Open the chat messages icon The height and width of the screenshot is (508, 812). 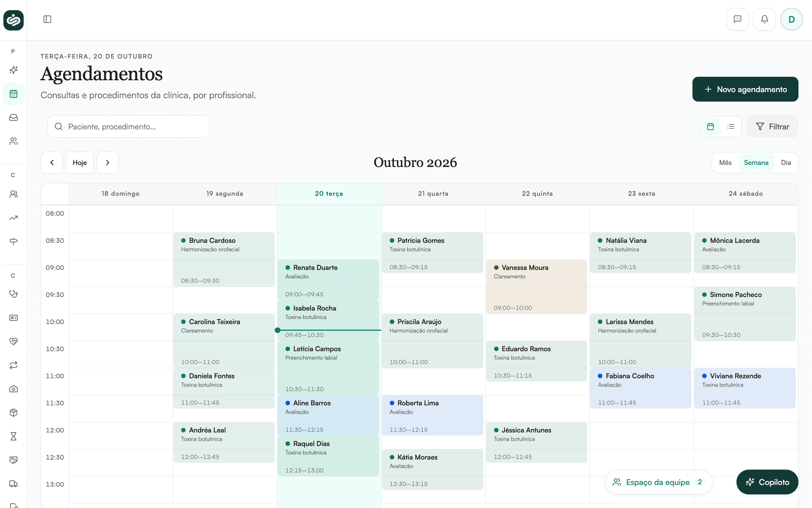[737, 19]
